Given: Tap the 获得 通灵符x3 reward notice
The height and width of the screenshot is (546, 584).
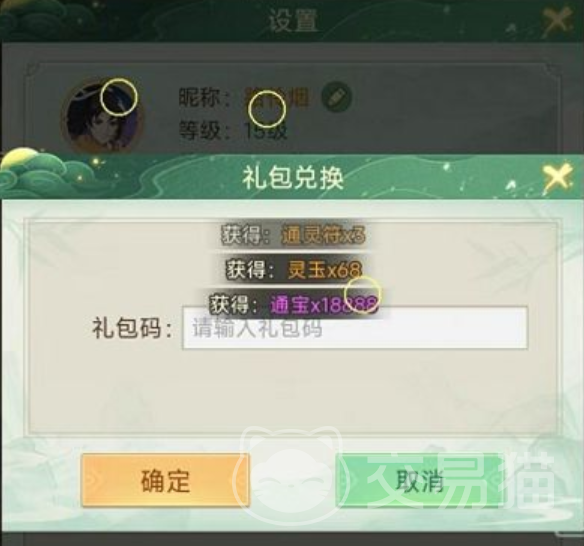Looking at the screenshot, I should click(293, 235).
